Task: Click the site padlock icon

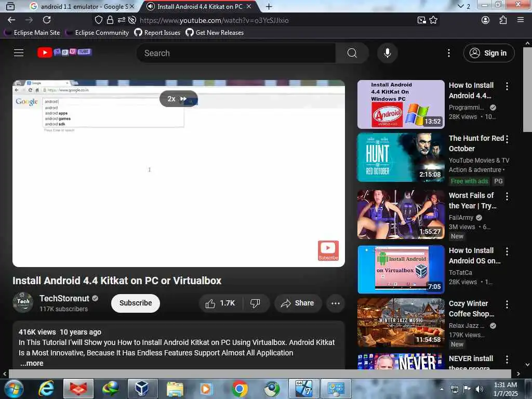Action: (110, 20)
